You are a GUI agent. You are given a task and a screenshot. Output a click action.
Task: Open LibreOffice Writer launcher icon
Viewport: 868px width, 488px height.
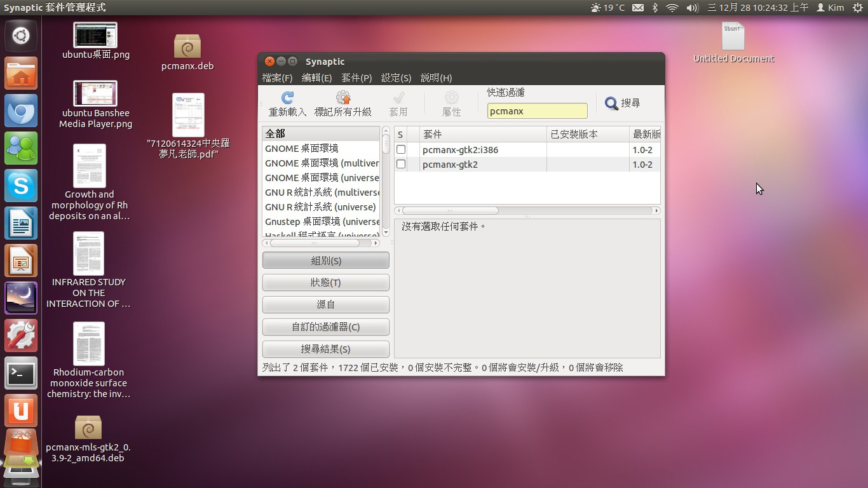[21, 224]
